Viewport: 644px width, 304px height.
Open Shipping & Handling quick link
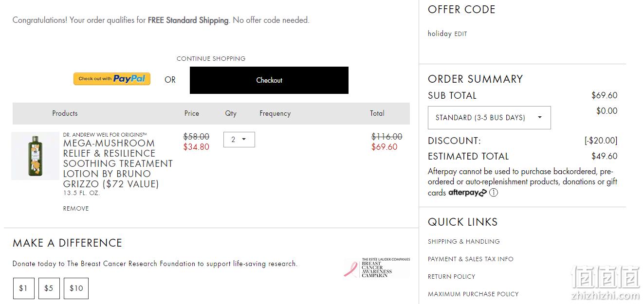tap(464, 241)
